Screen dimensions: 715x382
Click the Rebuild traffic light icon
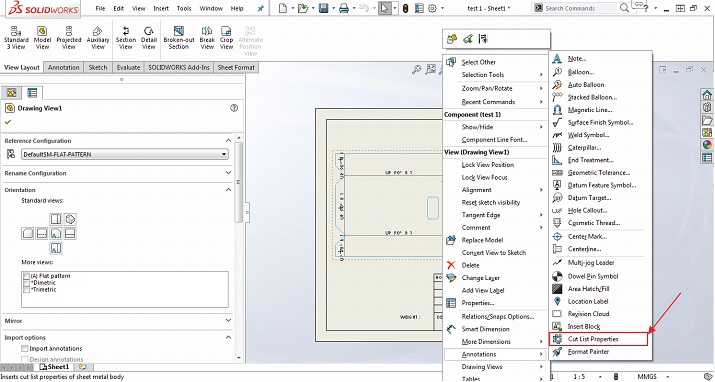405,8
